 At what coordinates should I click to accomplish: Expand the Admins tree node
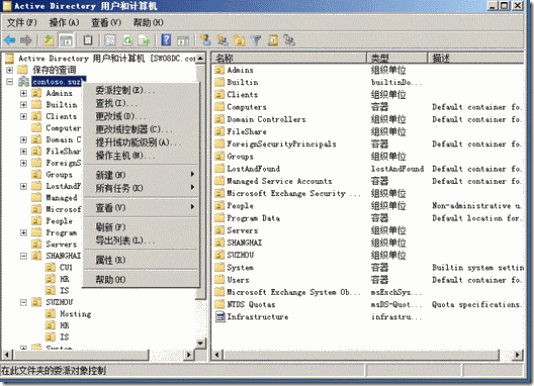click(x=23, y=93)
